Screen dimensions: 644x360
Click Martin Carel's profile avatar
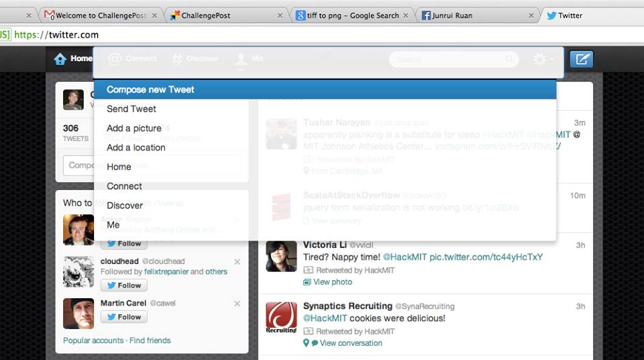(x=78, y=314)
